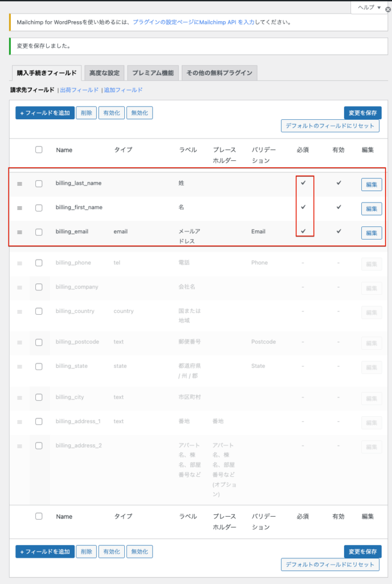This screenshot has height=584, width=392.
Task: Click drag handle icon of billing_first_name row
Action: click(19, 208)
